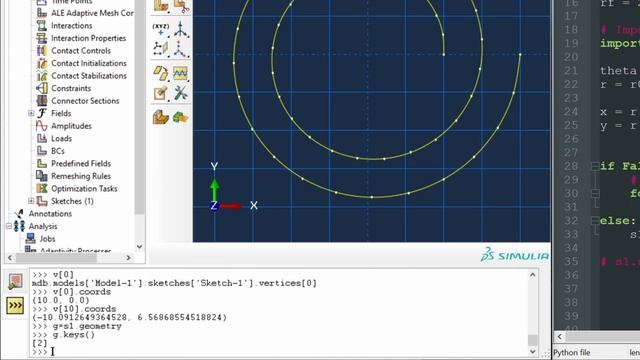Click the green Y axis of the triad
Image resolution: width=640 pixels, height=360 pixels.
pyautogui.click(x=215, y=190)
